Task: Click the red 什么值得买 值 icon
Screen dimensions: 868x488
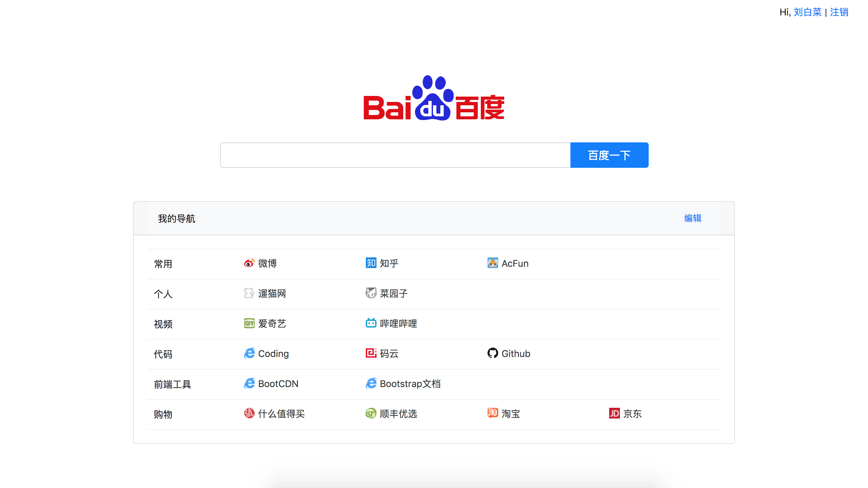Action: [249, 413]
